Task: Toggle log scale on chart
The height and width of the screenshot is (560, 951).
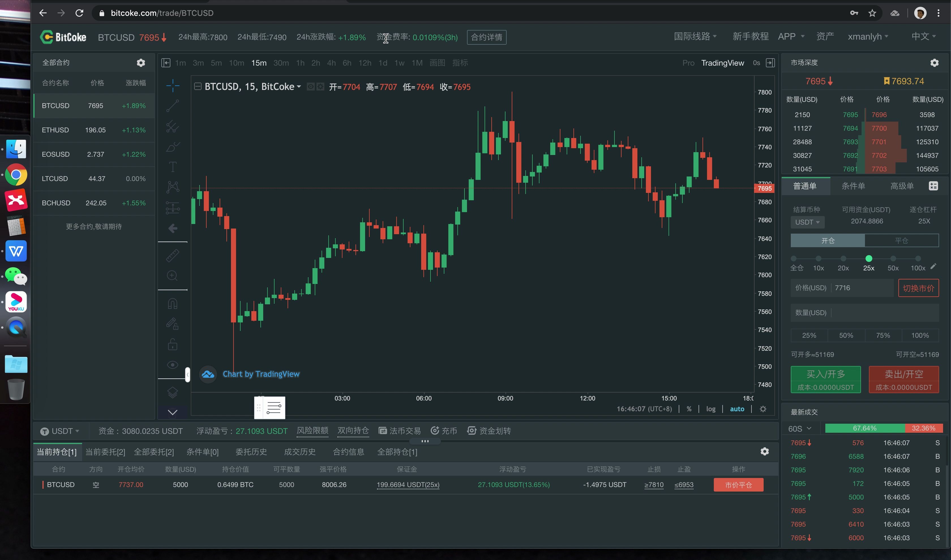Action: [x=710, y=409]
